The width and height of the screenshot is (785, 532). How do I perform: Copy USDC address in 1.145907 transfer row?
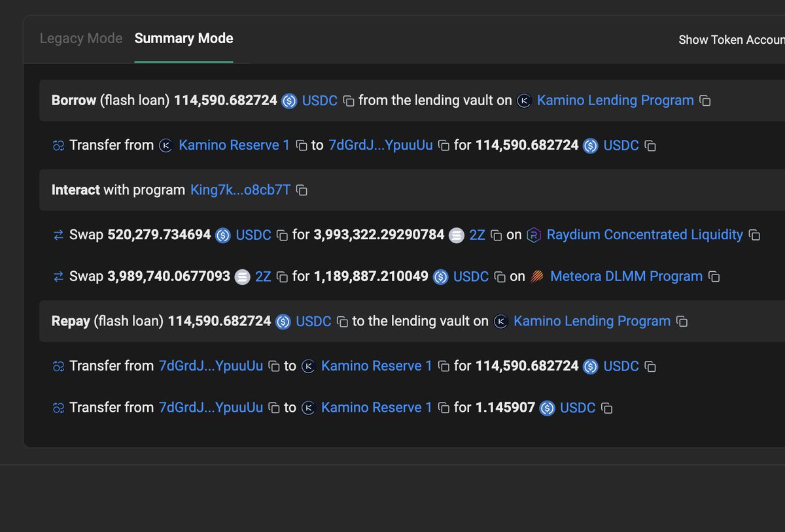click(606, 408)
